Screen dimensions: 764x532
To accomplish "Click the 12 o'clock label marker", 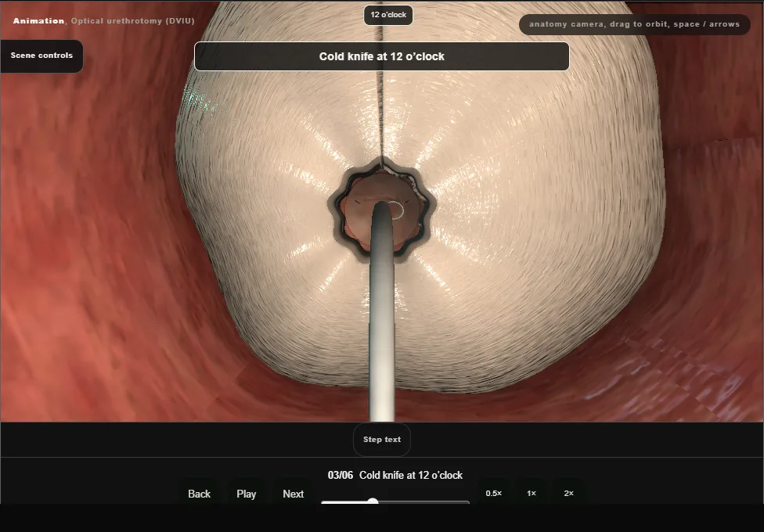I will click(x=387, y=15).
